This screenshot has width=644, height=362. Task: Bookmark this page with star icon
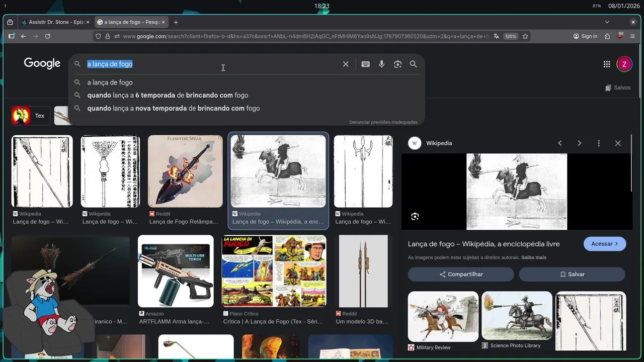(525, 36)
